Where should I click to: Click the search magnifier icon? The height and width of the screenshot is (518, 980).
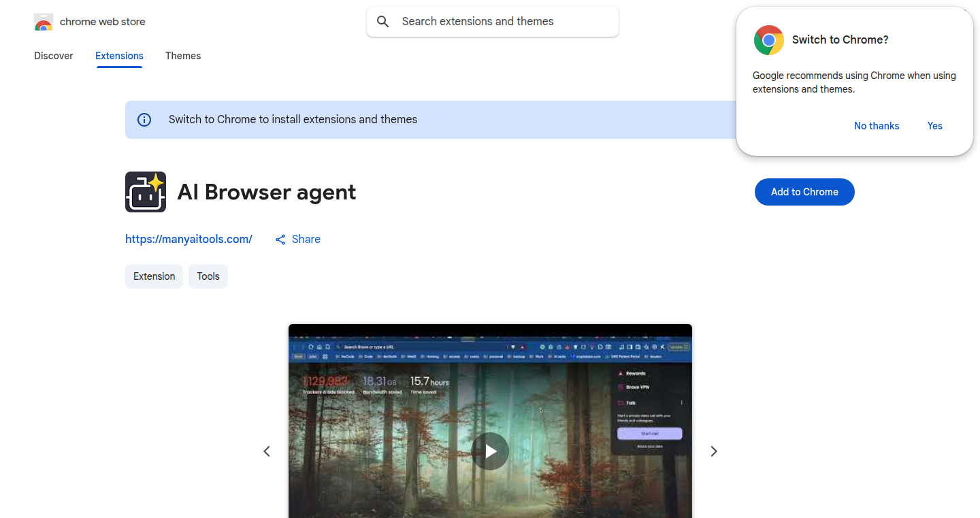(x=383, y=22)
